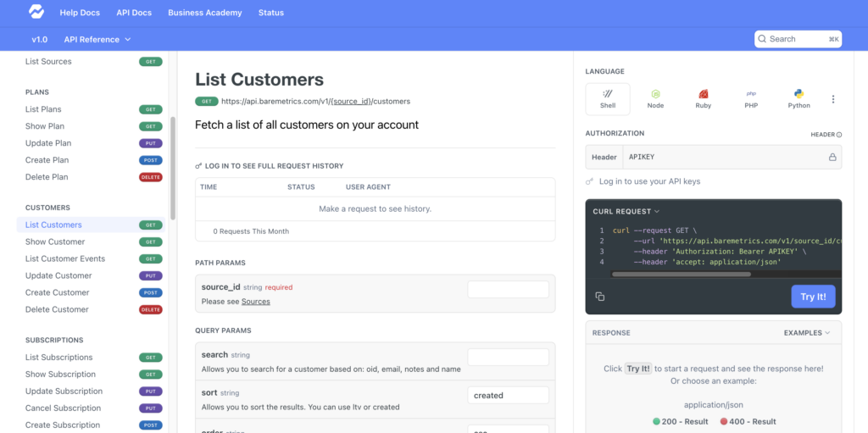Image resolution: width=868 pixels, height=433 pixels.
Task: Click Log in to see full request history
Action: (x=274, y=166)
